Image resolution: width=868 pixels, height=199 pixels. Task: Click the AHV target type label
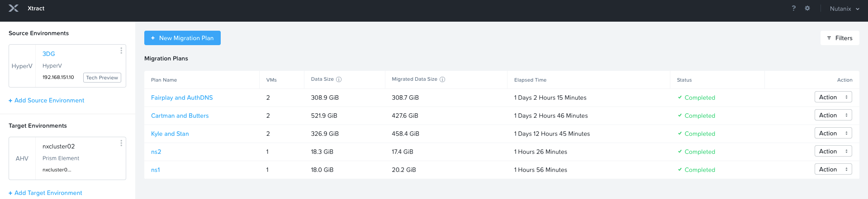pyautogui.click(x=22, y=158)
